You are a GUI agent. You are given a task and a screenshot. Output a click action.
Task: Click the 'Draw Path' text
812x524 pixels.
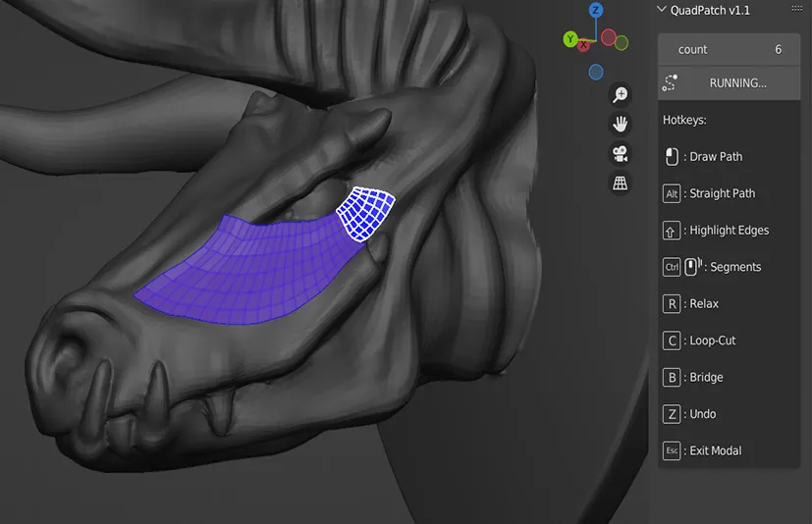(x=716, y=156)
